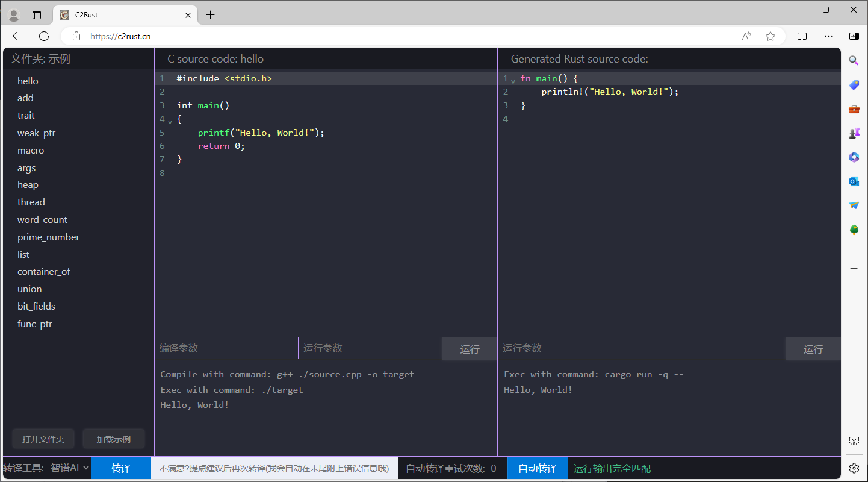Open browser profile avatar

coord(14,15)
